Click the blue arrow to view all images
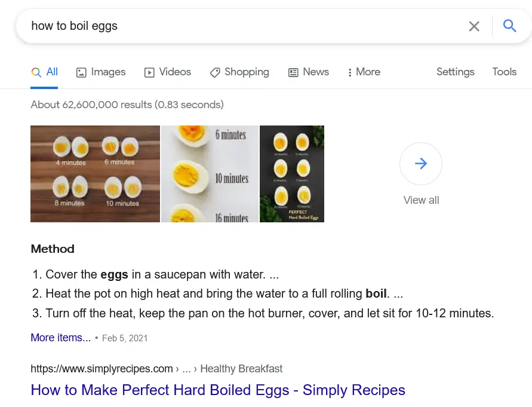 (x=421, y=163)
